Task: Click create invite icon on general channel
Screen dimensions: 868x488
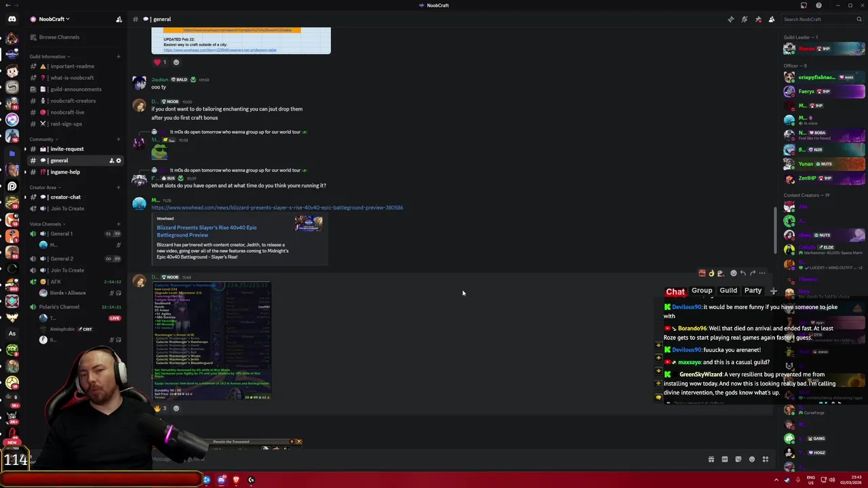Action: 111,161
